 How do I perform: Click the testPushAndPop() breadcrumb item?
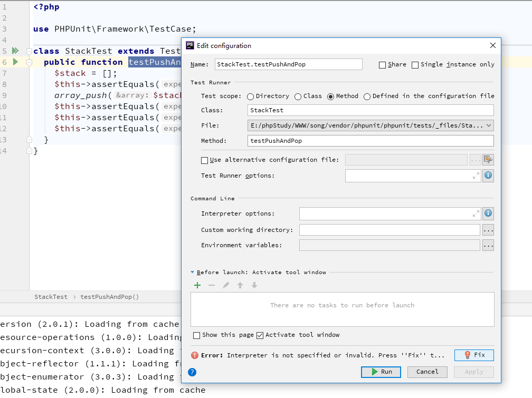(109, 297)
